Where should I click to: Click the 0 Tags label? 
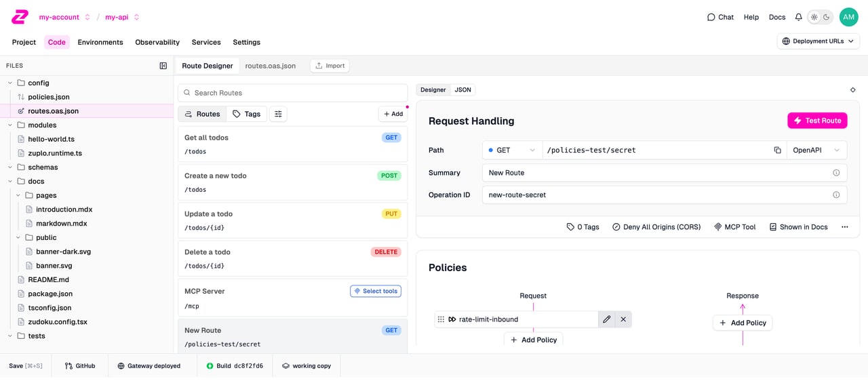tap(583, 227)
